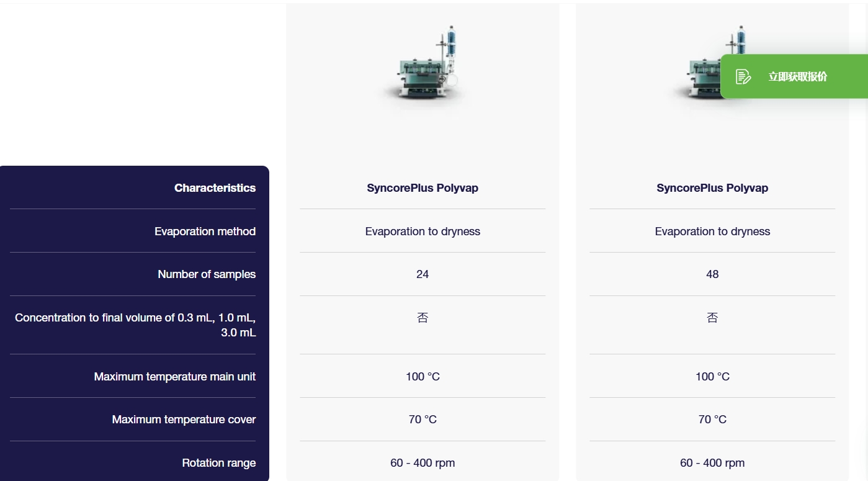Click Evaporation to dryness in the 48-sample column
The image size is (868, 481).
(x=712, y=232)
